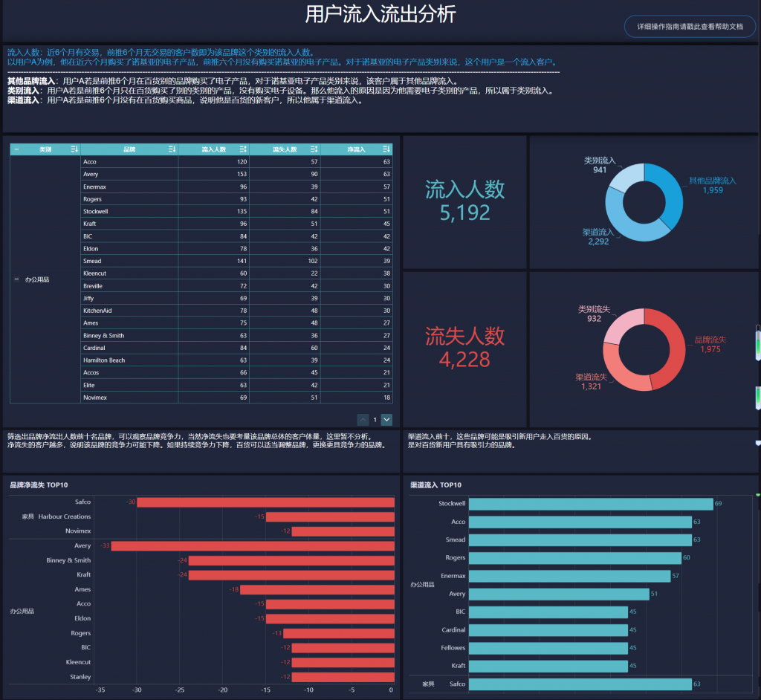761x700 pixels.
Task: Click the Ames -18 bar in net loss chart
Action: click(317, 590)
